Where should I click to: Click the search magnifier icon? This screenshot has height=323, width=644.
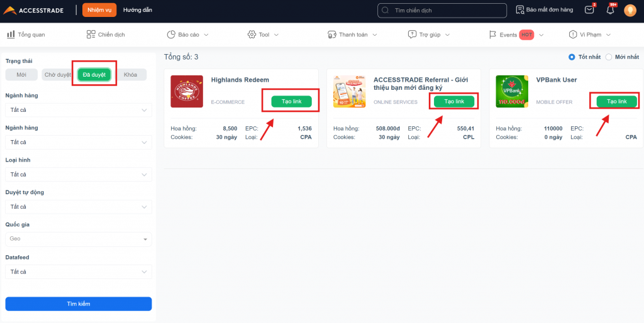click(x=385, y=10)
